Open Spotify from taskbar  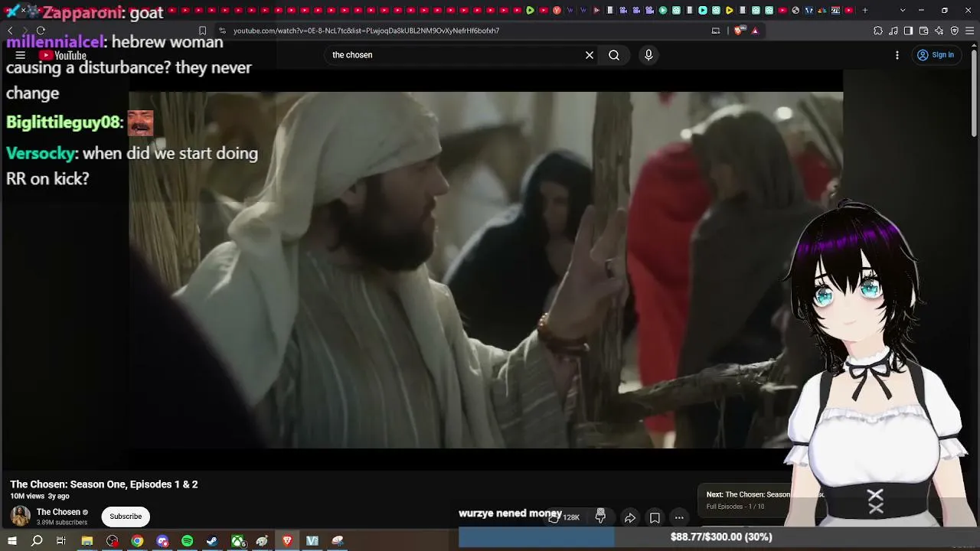point(188,541)
